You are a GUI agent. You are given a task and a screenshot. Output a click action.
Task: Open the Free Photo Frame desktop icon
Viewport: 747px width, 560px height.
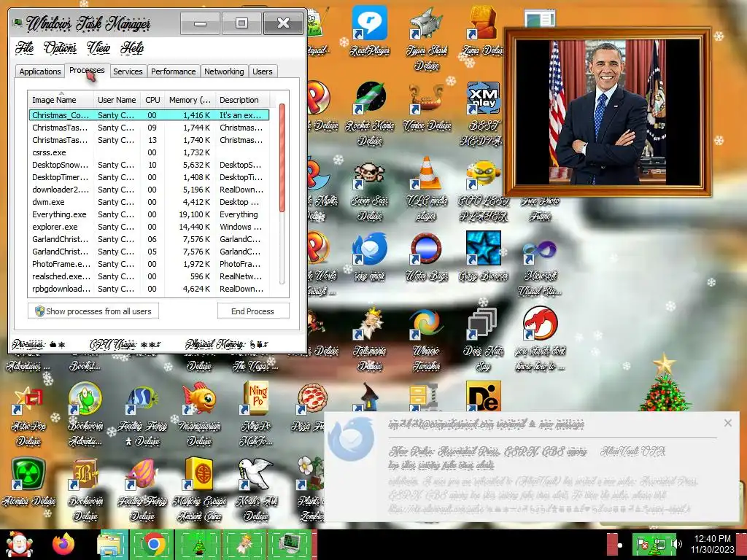tap(540, 209)
